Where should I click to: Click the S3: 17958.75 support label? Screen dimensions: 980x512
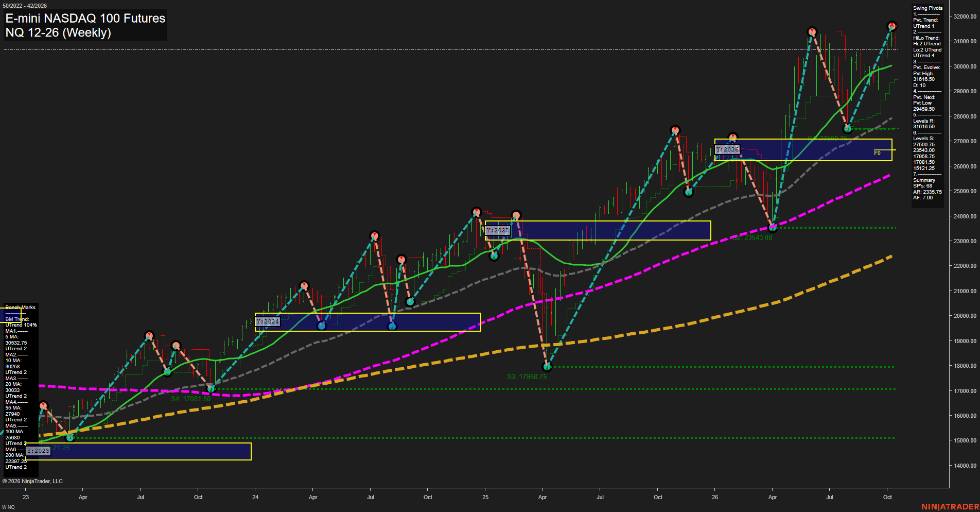point(527,377)
